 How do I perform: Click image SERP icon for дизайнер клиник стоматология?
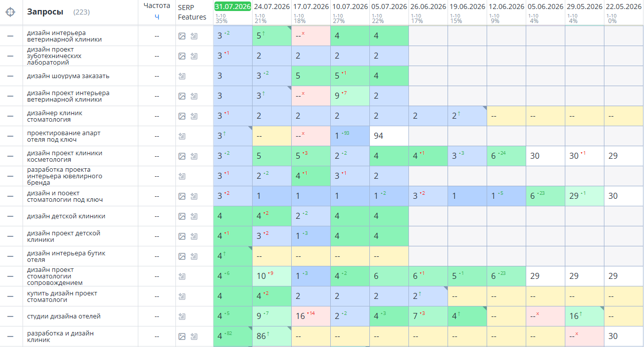[182, 116]
